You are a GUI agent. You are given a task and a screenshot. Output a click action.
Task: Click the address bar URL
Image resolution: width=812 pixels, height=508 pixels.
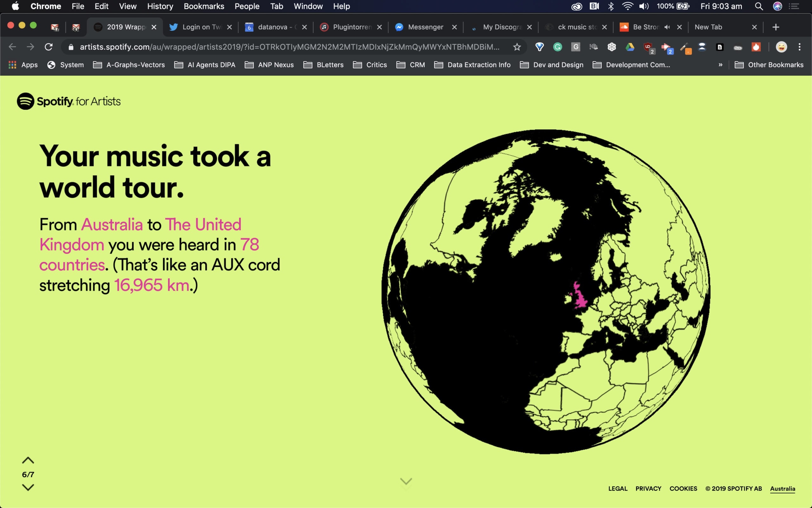tap(289, 47)
